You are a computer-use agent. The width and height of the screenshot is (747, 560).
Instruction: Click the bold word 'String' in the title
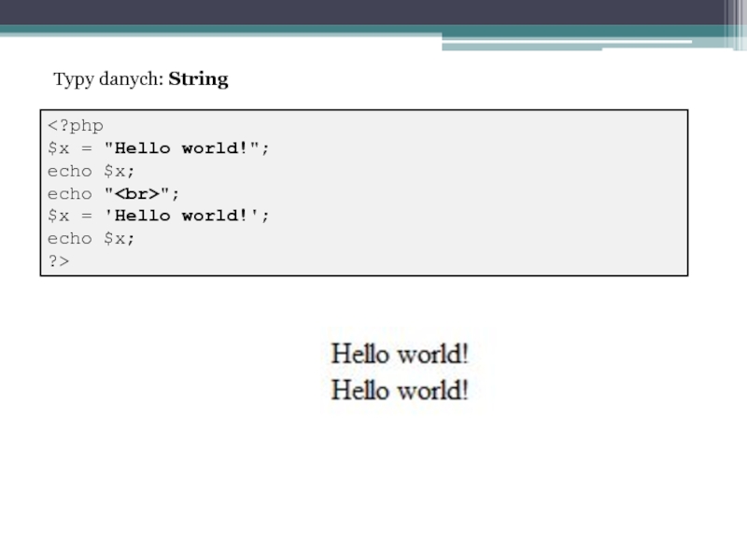(198, 79)
